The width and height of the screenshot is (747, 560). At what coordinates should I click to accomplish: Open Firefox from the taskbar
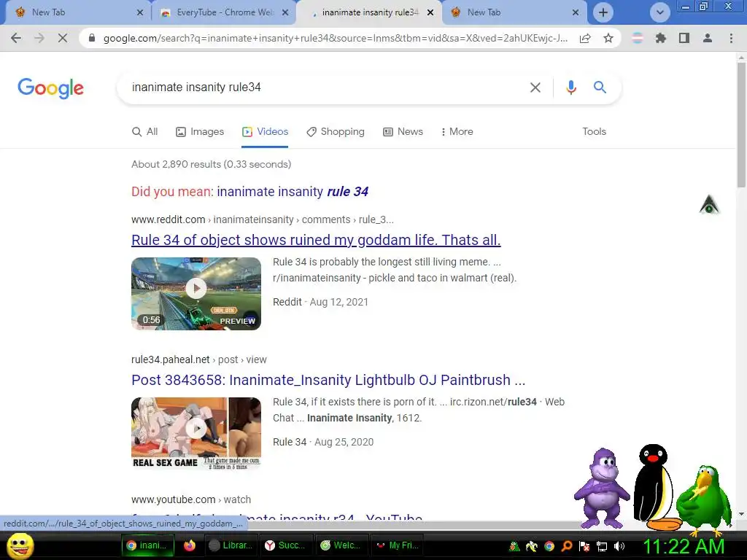tap(190, 545)
